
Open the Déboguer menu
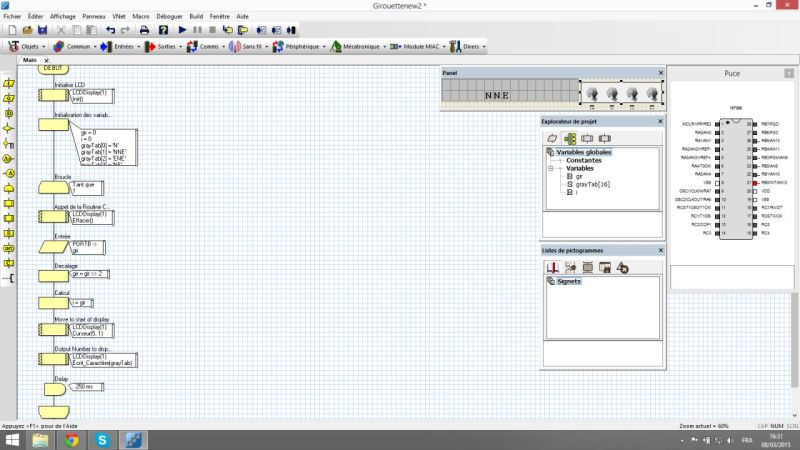(x=169, y=16)
